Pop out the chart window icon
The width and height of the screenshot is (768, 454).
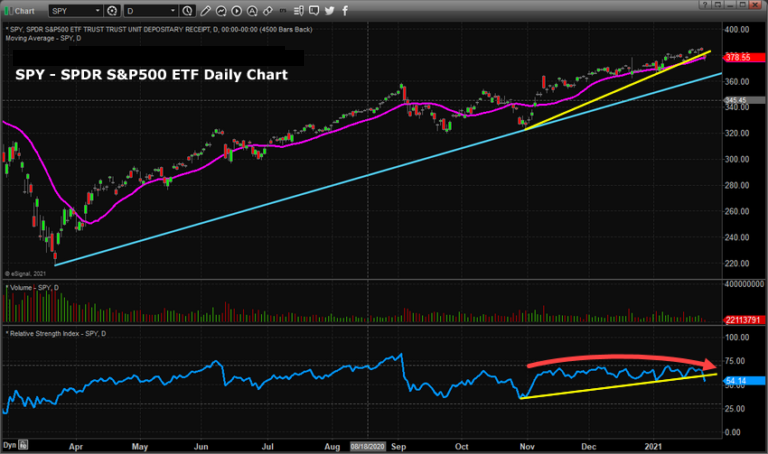(718, 5)
